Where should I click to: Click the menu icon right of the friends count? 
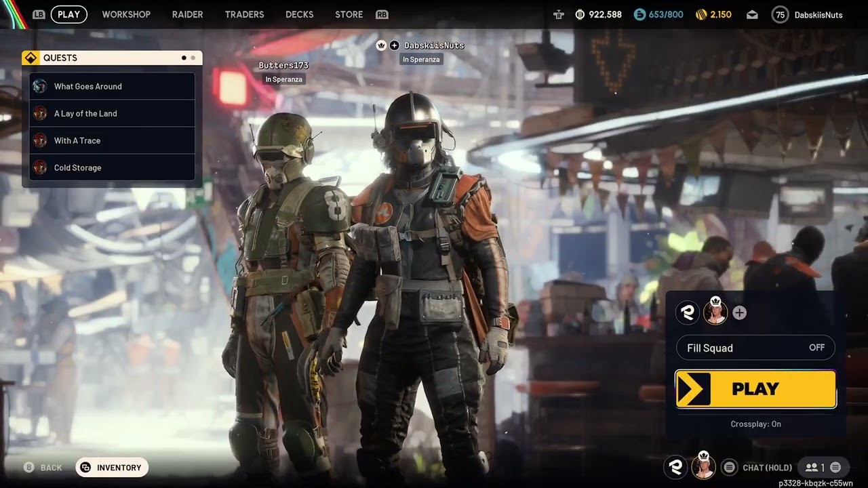[835, 467]
